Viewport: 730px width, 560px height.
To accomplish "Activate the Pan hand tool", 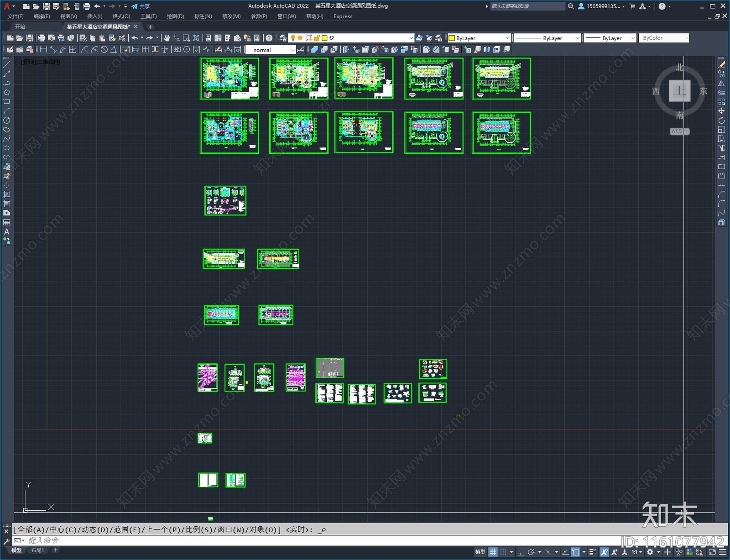I will (167, 38).
